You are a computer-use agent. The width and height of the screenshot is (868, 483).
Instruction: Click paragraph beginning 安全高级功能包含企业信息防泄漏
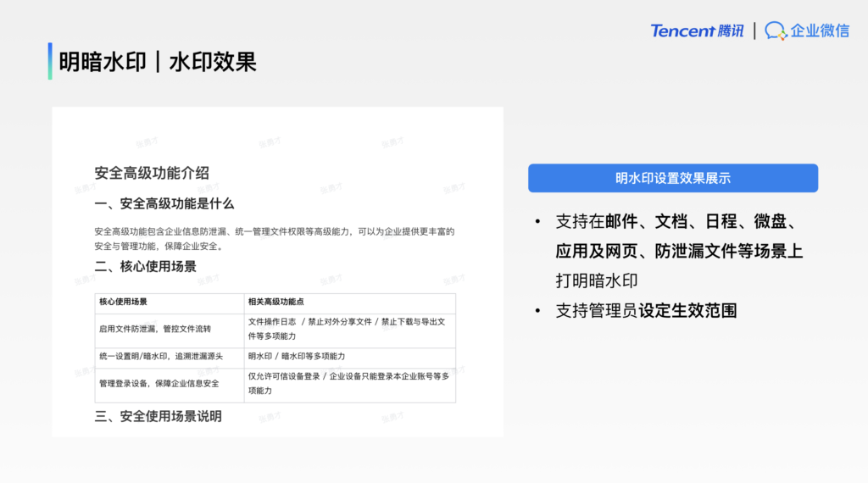pyautogui.click(x=274, y=238)
